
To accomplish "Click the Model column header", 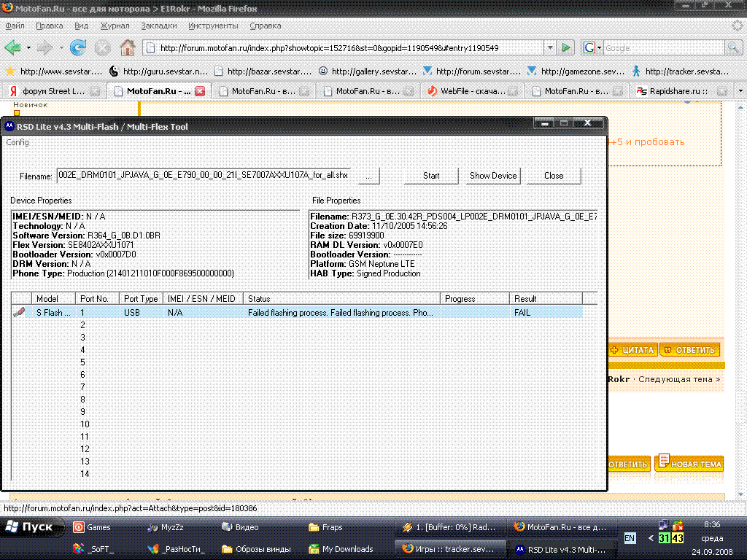I will [x=53, y=298].
